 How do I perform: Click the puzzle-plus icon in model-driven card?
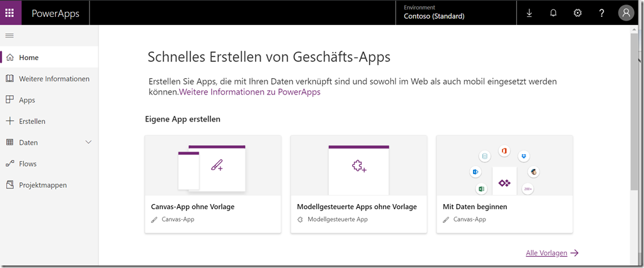359,166
